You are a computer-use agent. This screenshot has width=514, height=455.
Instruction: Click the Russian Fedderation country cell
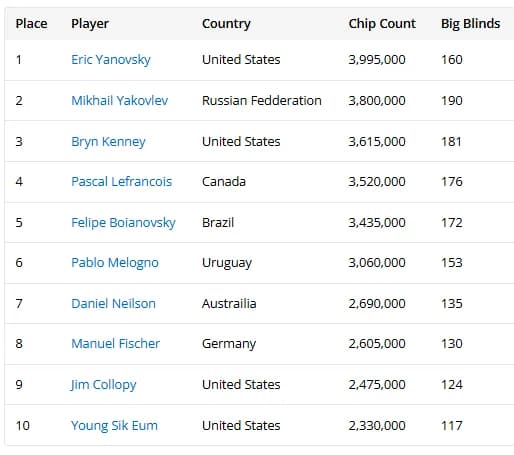262,101
